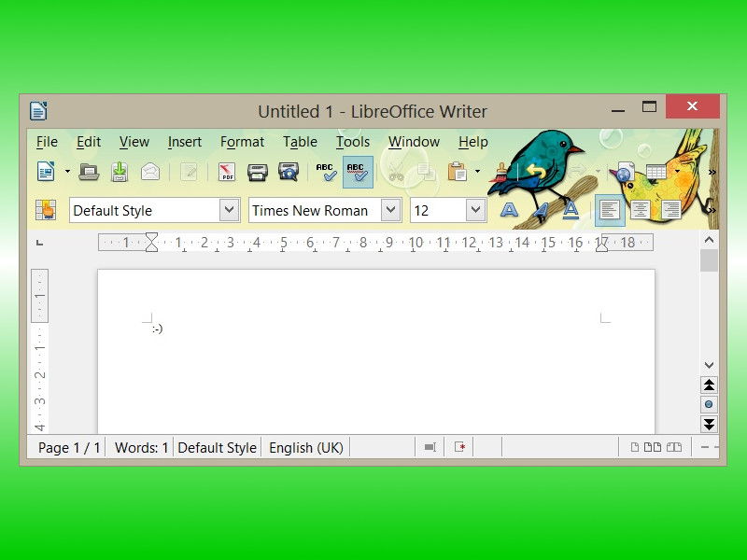The height and width of the screenshot is (560, 747).
Task: Click the Next Page double-down arrow
Action: tap(709, 424)
